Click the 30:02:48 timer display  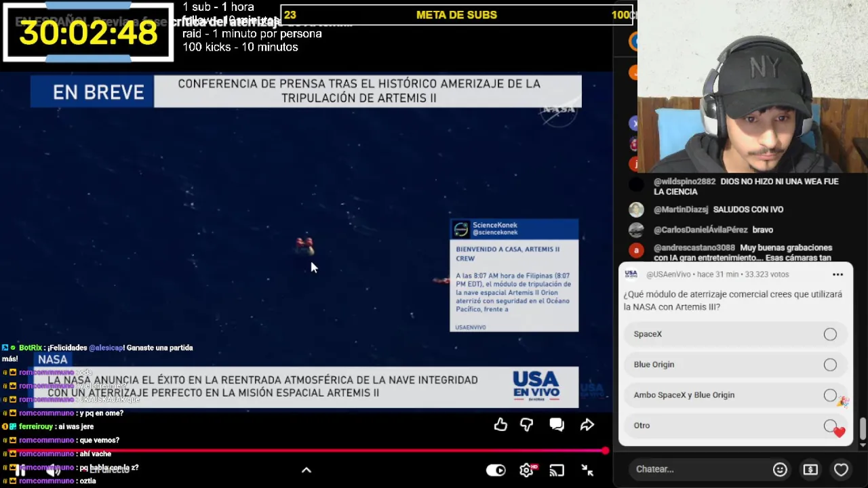88,33
